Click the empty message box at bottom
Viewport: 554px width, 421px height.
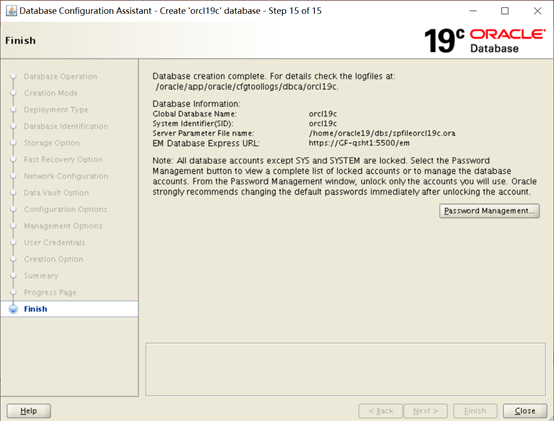(346, 369)
